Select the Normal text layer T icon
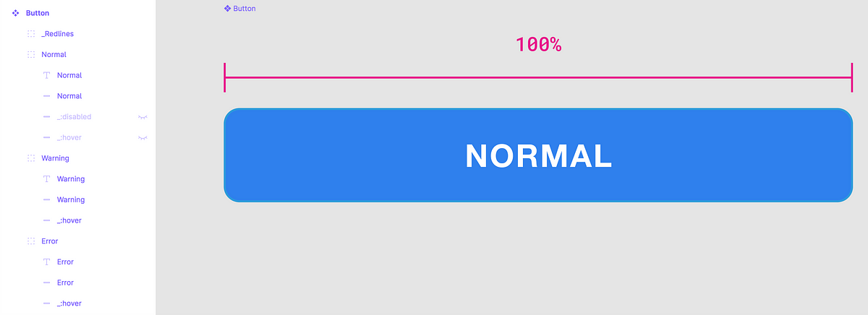 pyautogui.click(x=47, y=75)
